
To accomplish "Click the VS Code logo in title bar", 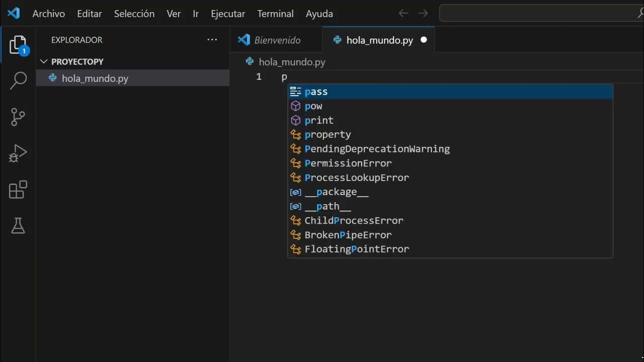I will coord(14,13).
